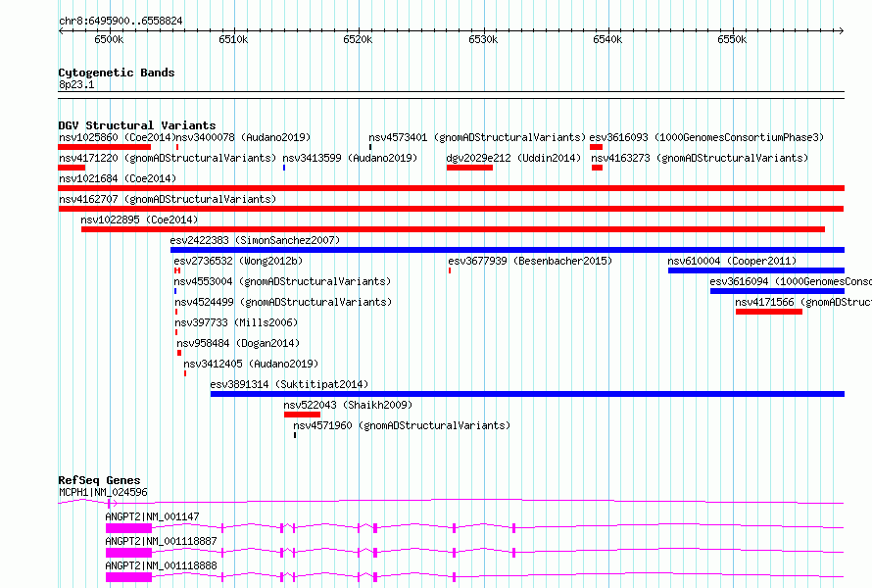Select the red bar under nsv522043
The image size is (872, 588).
click(302, 415)
